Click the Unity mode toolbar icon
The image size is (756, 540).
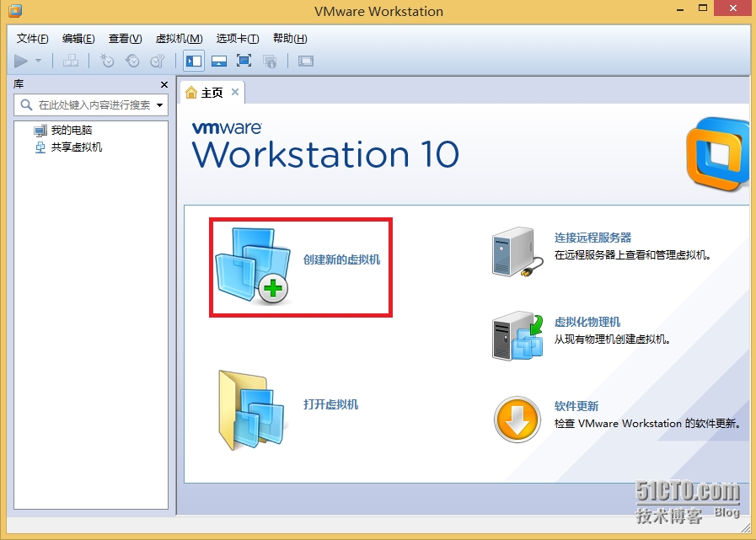coord(270,61)
